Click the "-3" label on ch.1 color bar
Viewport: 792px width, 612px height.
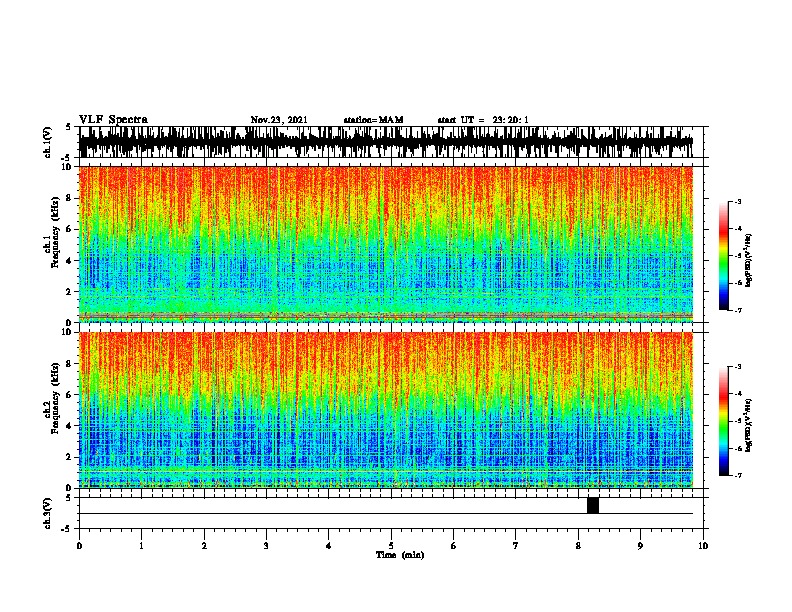tap(738, 202)
